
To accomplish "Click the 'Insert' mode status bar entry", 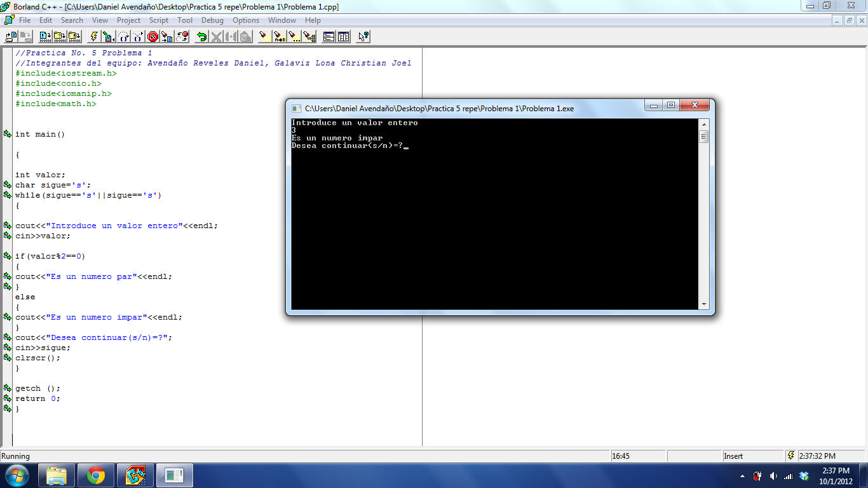I will point(733,456).
